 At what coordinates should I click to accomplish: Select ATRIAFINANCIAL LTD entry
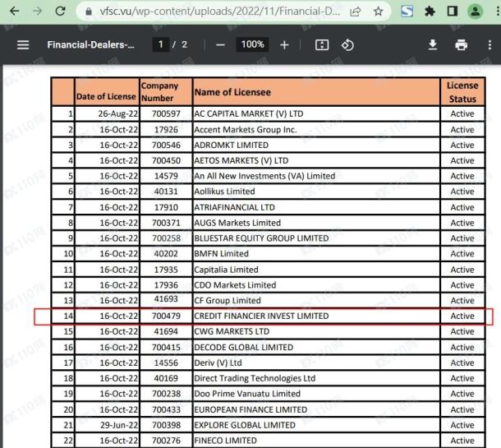coord(235,207)
